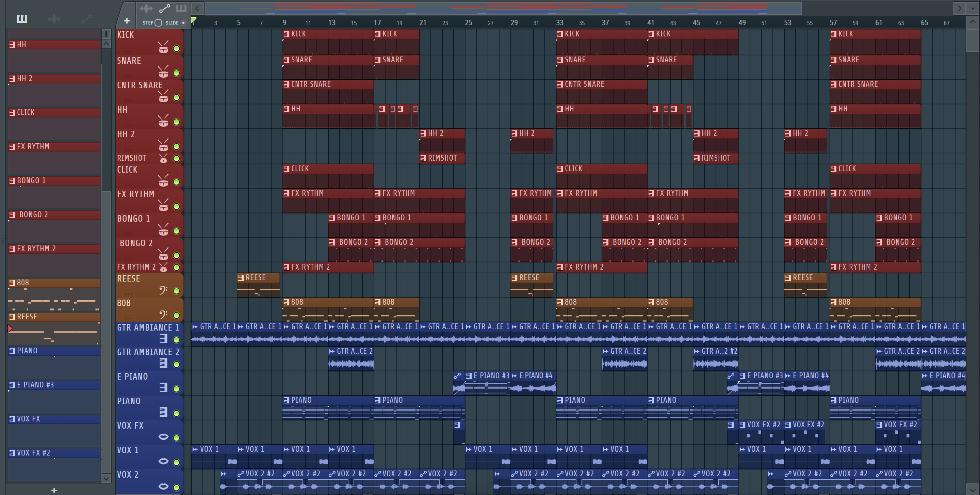Image resolution: width=980 pixels, height=495 pixels.
Task: Select the VOX FX #2 pattern in picker
Action: pyautogui.click(x=54, y=453)
